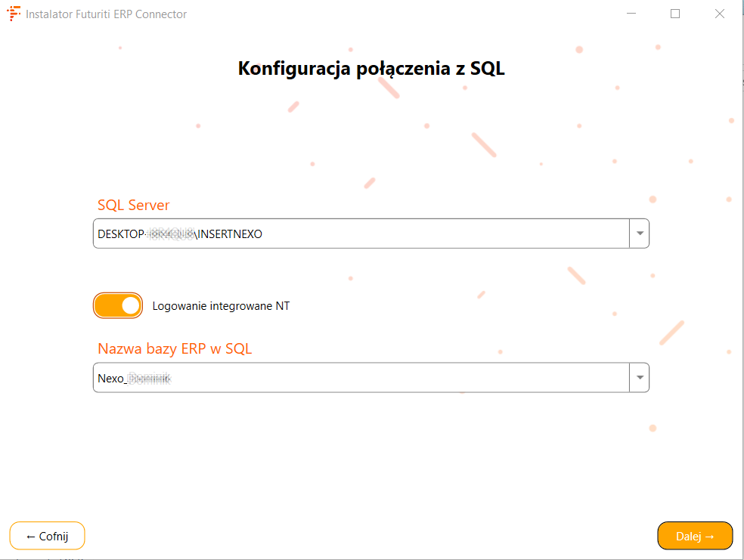Image resolution: width=744 pixels, height=560 pixels.
Task: Click the "Logowanie integrowane NT" label
Action: pyautogui.click(x=221, y=306)
